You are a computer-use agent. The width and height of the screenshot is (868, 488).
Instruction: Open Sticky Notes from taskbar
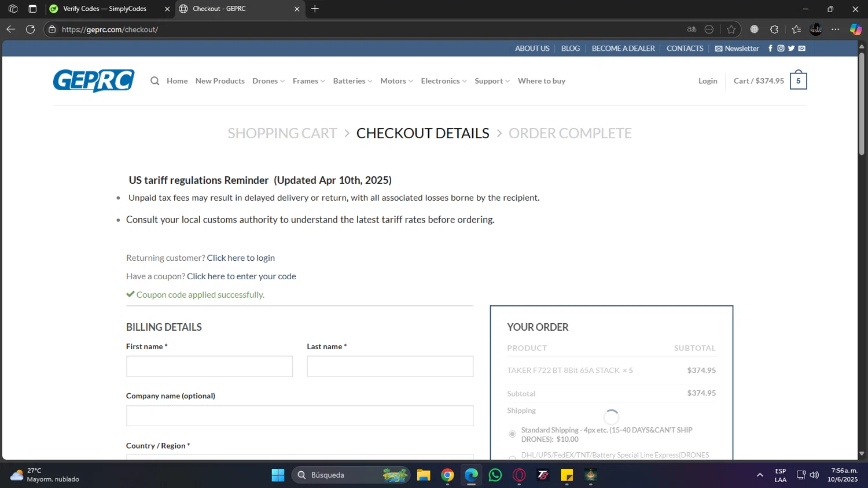click(567, 475)
